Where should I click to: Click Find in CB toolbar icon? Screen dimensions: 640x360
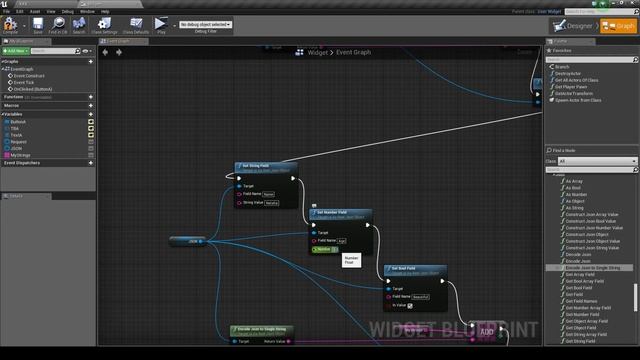point(58,25)
